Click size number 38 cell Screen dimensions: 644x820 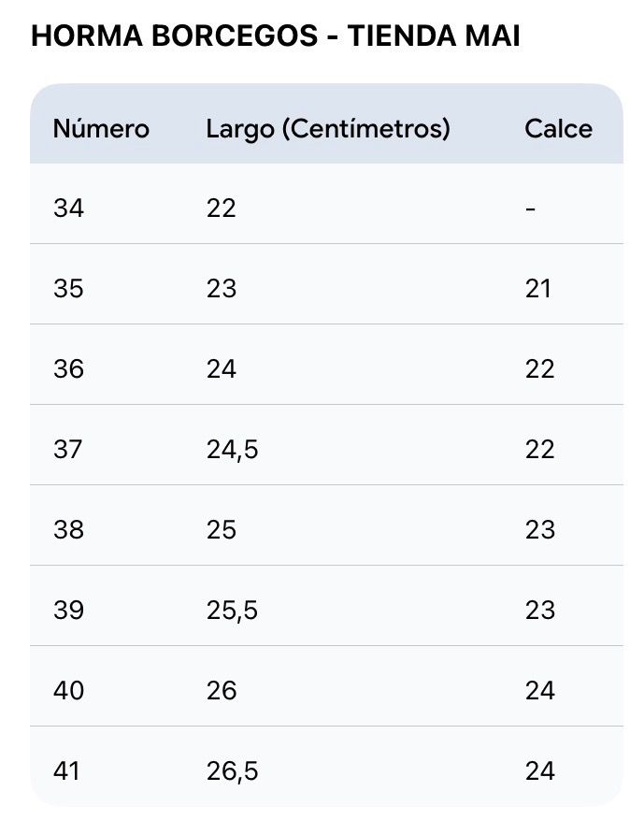coord(68,530)
